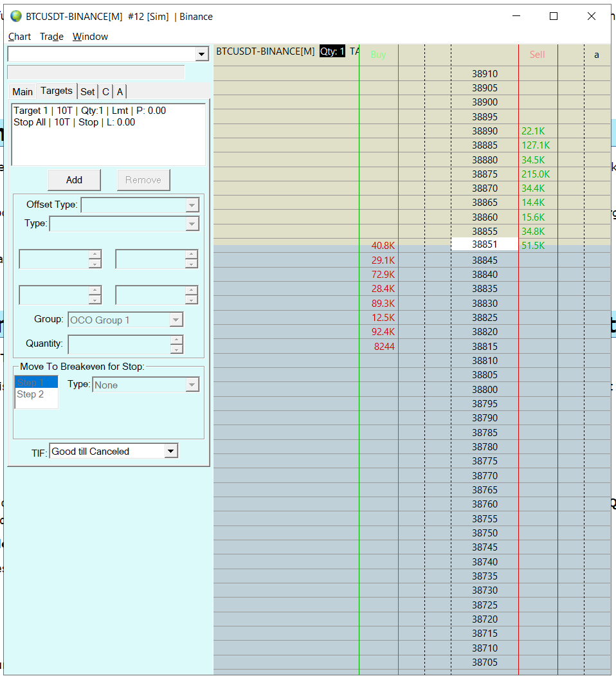616x676 pixels.
Task: Select the Stop All list entry
Action: (x=74, y=122)
